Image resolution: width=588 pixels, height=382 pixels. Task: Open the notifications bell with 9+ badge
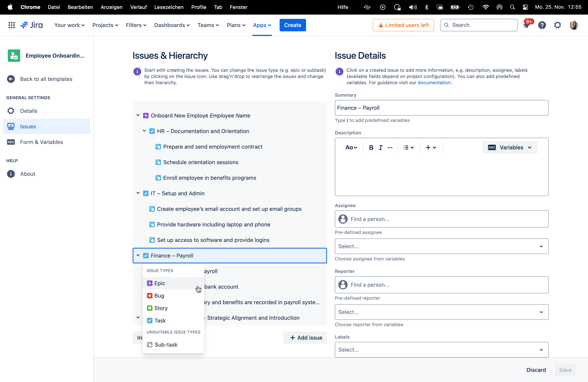[526, 25]
